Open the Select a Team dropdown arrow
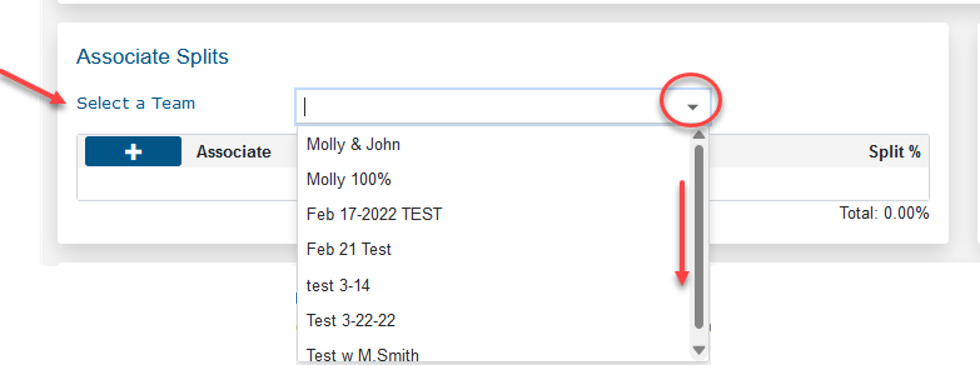980x365 pixels. 692,107
